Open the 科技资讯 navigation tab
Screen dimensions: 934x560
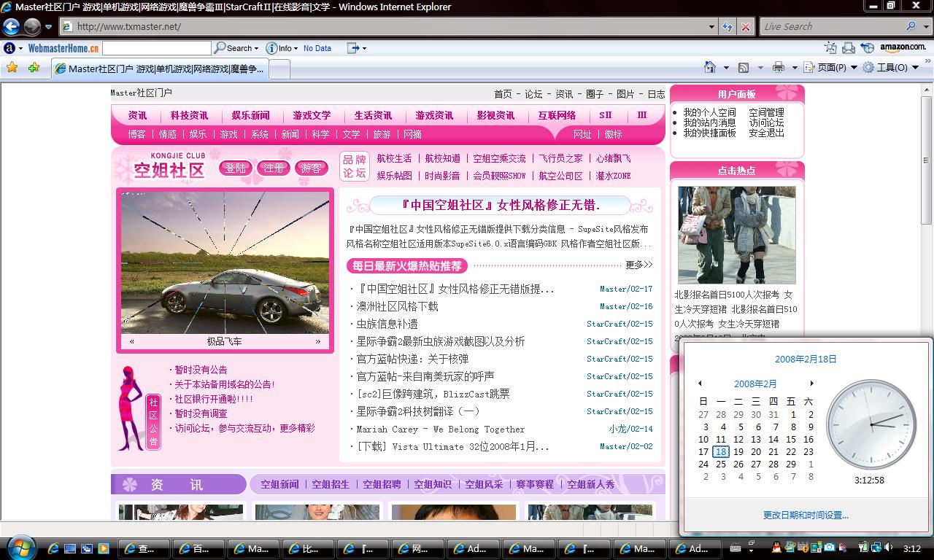tap(189, 115)
